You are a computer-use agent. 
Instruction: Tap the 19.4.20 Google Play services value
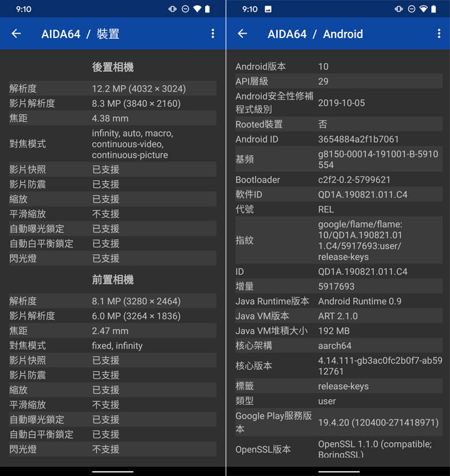click(x=378, y=422)
